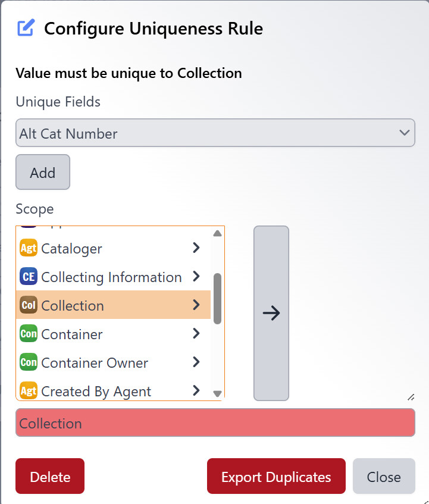The image size is (429, 504).
Task: Click Export Duplicates button
Action: point(276,477)
